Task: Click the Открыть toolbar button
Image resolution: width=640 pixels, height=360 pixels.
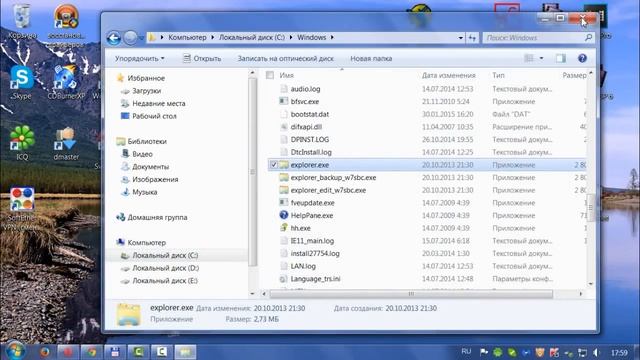Action: tap(202, 58)
